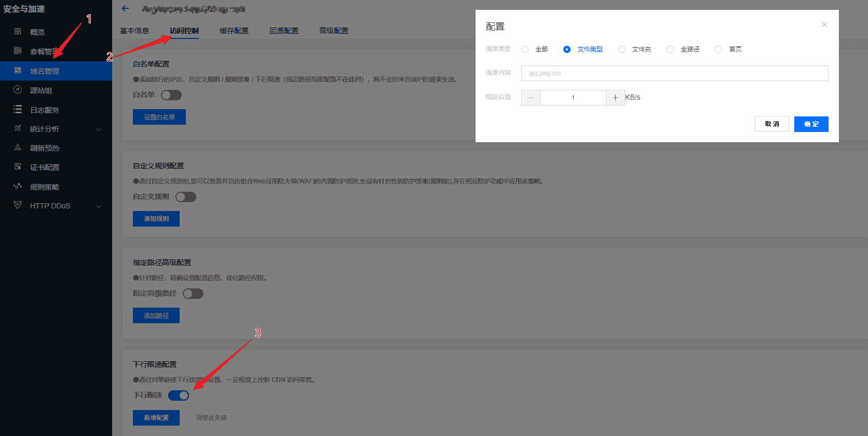Viewport: 868px width, 436px height.
Task: Enable the 白名单 toggle switch
Action: click(171, 95)
